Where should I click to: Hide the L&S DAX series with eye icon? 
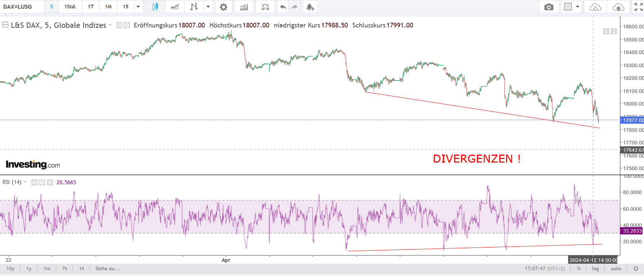(x=119, y=25)
